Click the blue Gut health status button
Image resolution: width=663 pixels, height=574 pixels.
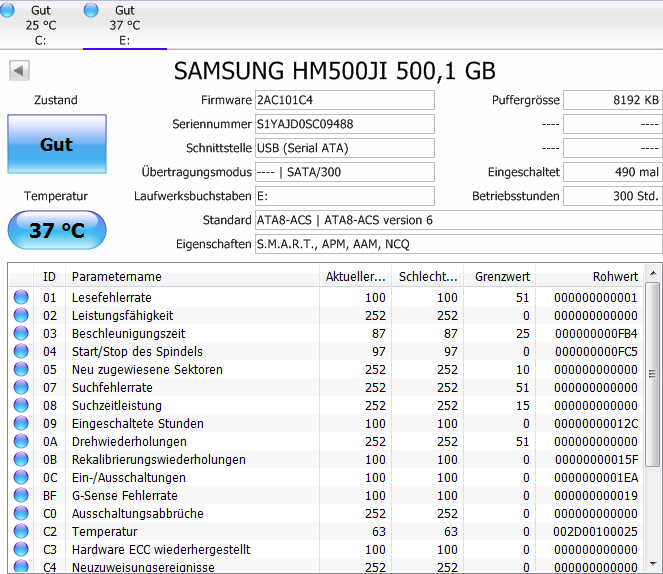click(x=57, y=144)
